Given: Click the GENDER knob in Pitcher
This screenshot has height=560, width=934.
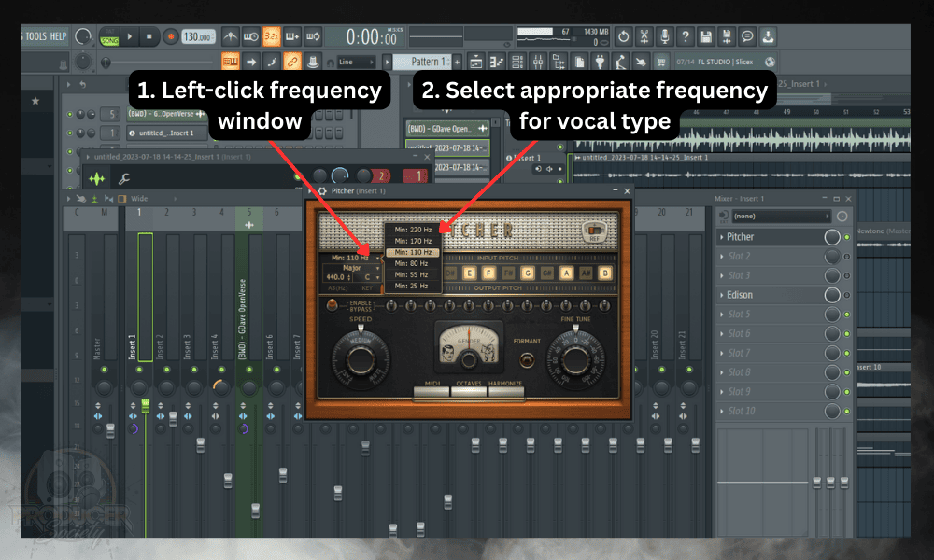Looking at the screenshot, I should coord(469,358).
